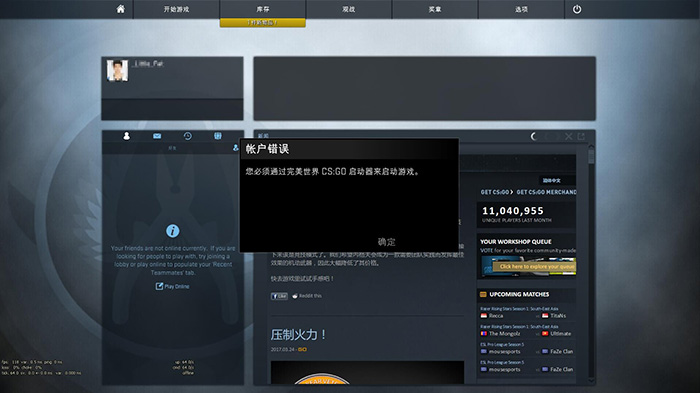
Task: Go to the home screen icon
Action: coord(121,9)
